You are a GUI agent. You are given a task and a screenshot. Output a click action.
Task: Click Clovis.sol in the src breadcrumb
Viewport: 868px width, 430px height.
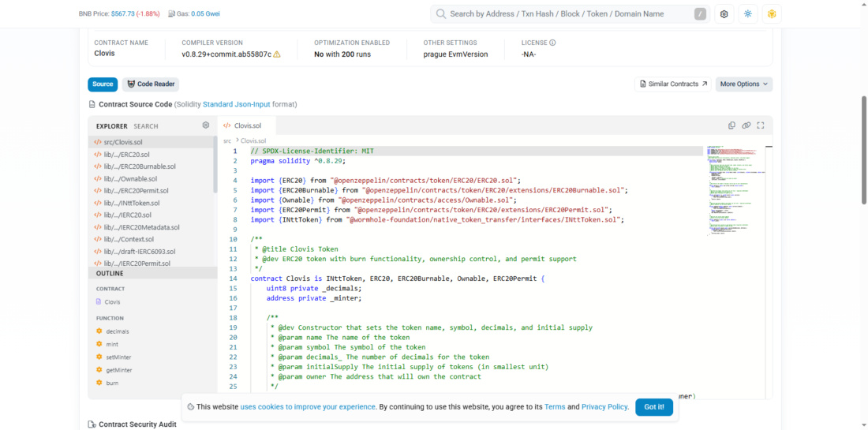tap(253, 141)
